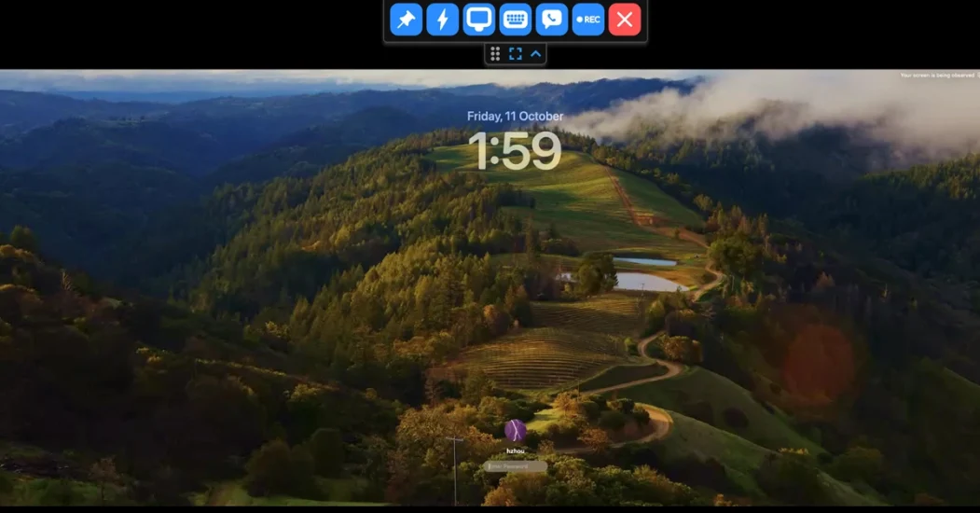Start a chat or call session
This screenshot has height=513, width=980.
pos(552,20)
